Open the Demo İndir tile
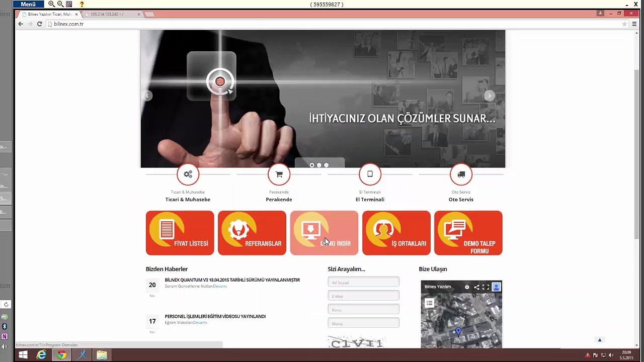 point(324,233)
